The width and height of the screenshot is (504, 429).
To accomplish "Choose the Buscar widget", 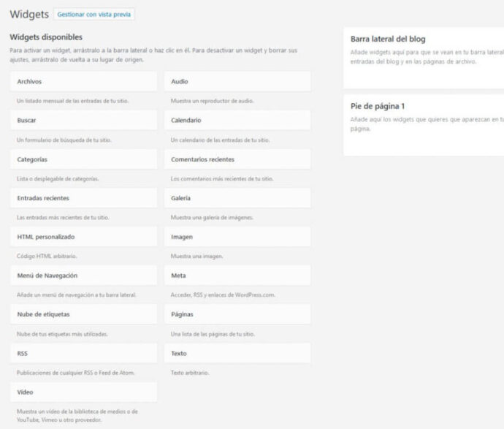I will pos(84,120).
